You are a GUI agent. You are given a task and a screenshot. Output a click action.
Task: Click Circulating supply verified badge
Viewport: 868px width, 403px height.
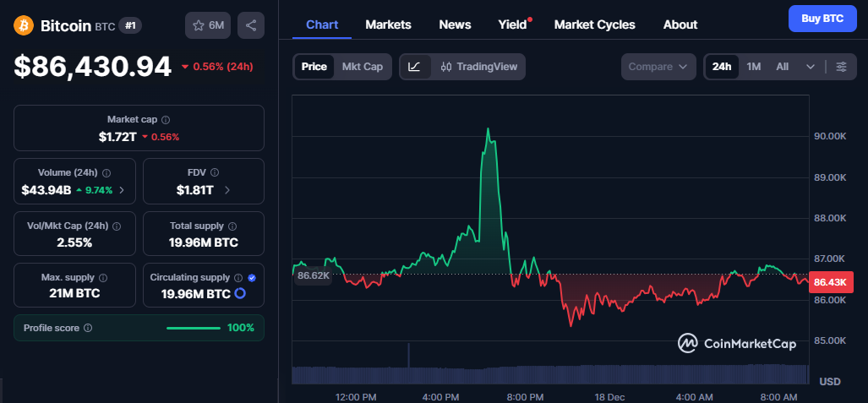[x=252, y=277]
